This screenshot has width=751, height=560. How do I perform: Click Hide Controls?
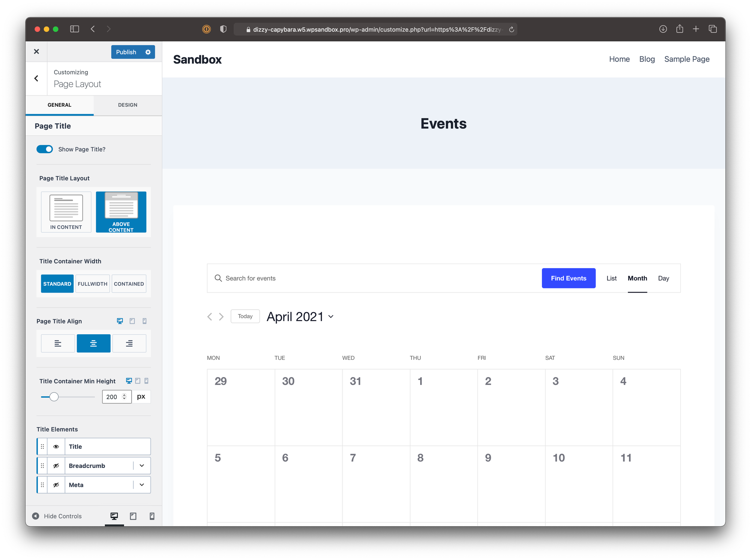[x=57, y=516]
